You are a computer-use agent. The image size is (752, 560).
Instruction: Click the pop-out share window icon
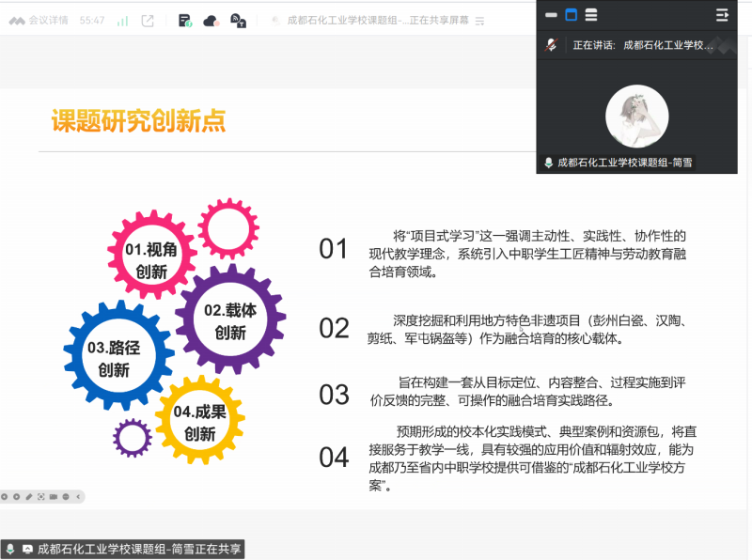coord(148,20)
